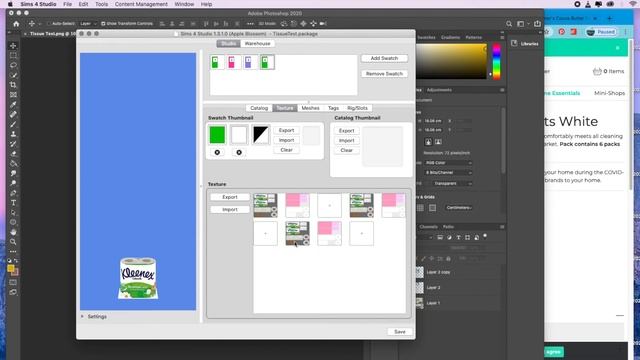Toggle the layer filter switch dot
Image resolution: width=640 pixels, height=360 pixels.
(485, 236)
